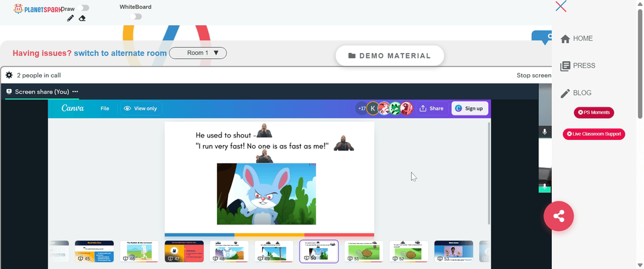Screen dimensions: 644x269
Task: Click the View only eye button
Action: pyautogui.click(x=141, y=108)
